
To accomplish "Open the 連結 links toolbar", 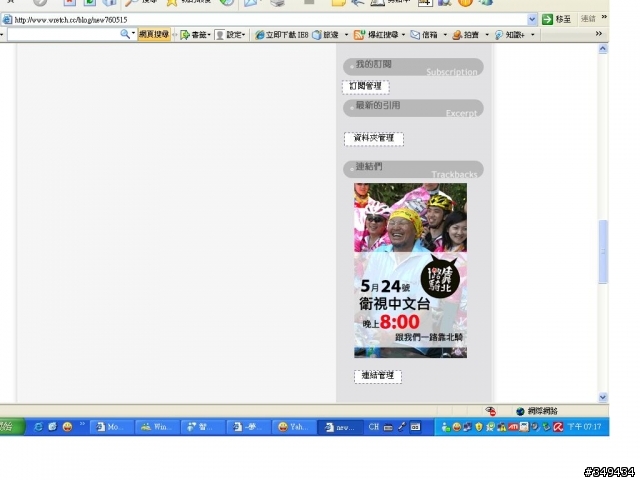I will (x=588, y=19).
